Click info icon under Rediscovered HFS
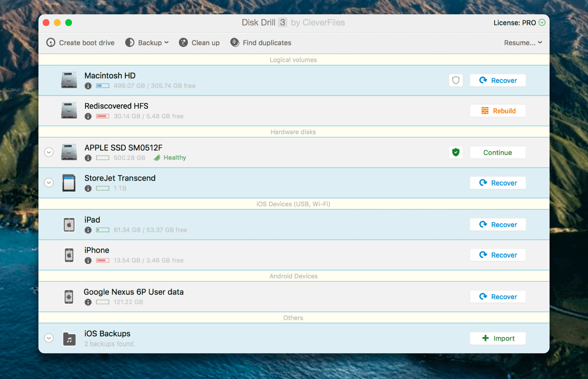The height and width of the screenshot is (379, 588). tap(88, 116)
